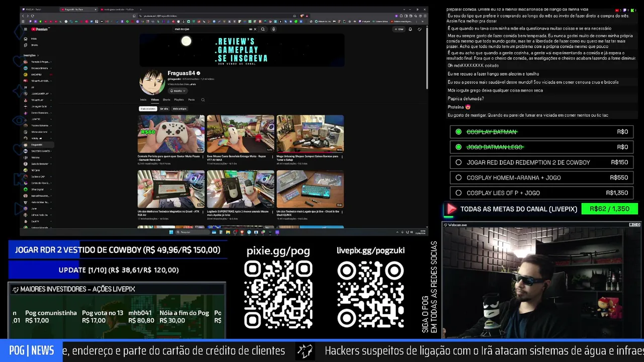This screenshot has height=362, width=644.
Task: Click the mhb041 R$ 80,80 investor entry
Action: point(141,316)
